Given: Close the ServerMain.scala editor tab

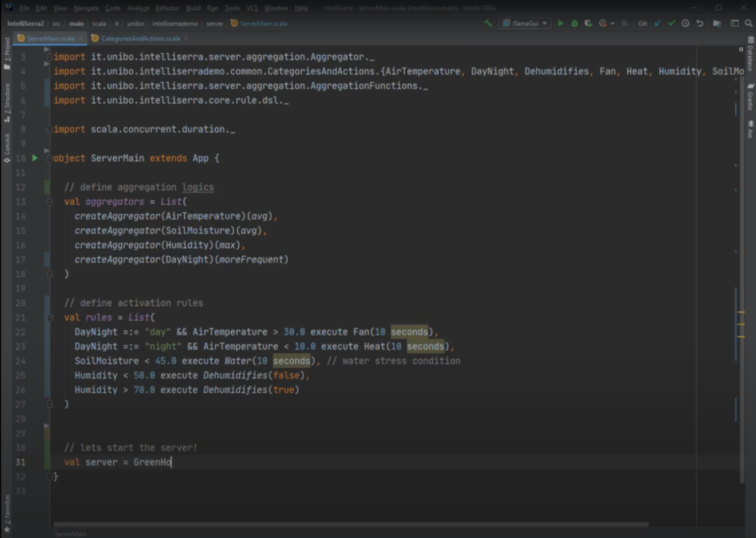Looking at the screenshot, I should coord(80,38).
